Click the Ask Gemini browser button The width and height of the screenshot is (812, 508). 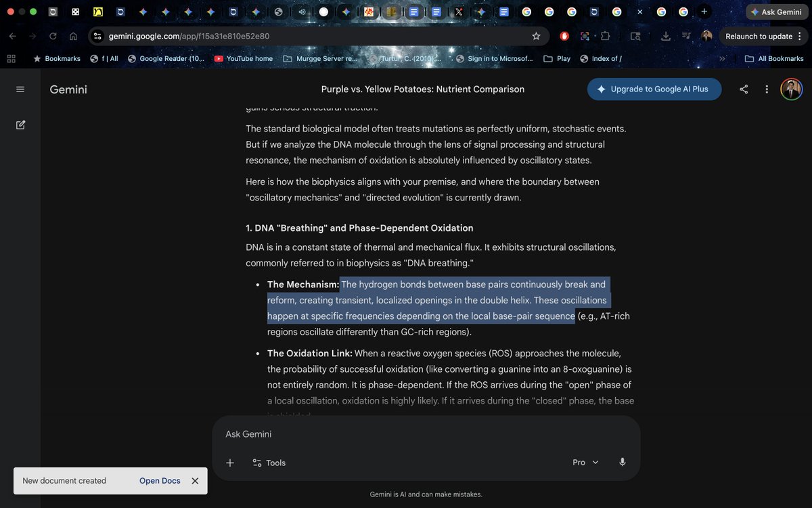click(x=777, y=12)
